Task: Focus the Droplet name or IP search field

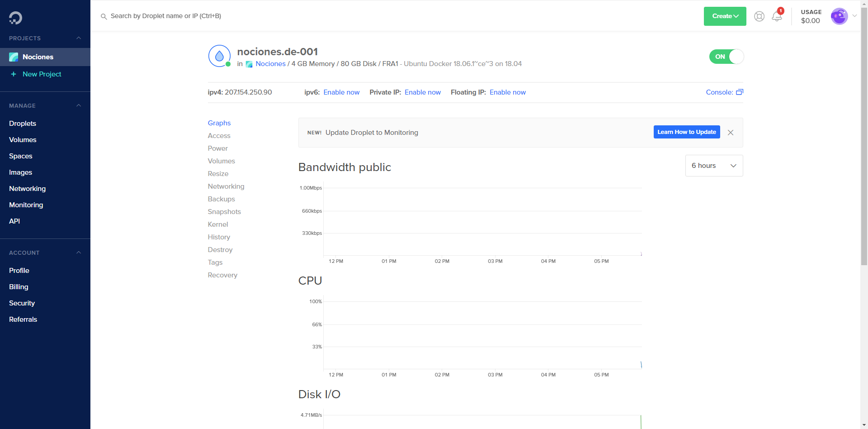Action: pos(166,16)
